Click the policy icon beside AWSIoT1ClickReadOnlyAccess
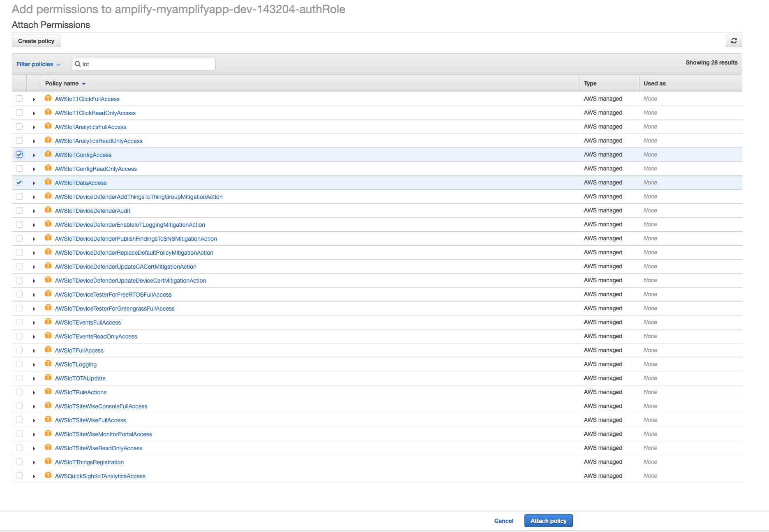 [x=48, y=112]
